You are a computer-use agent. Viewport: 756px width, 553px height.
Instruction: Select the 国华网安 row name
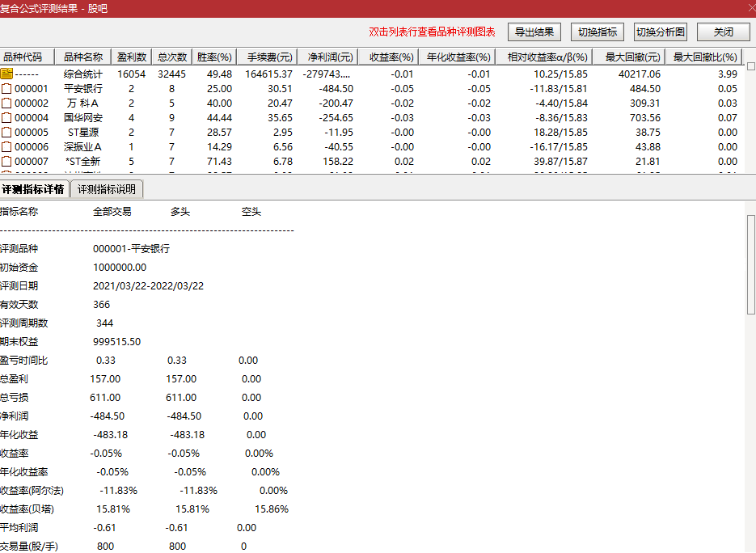pyautogui.click(x=83, y=118)
